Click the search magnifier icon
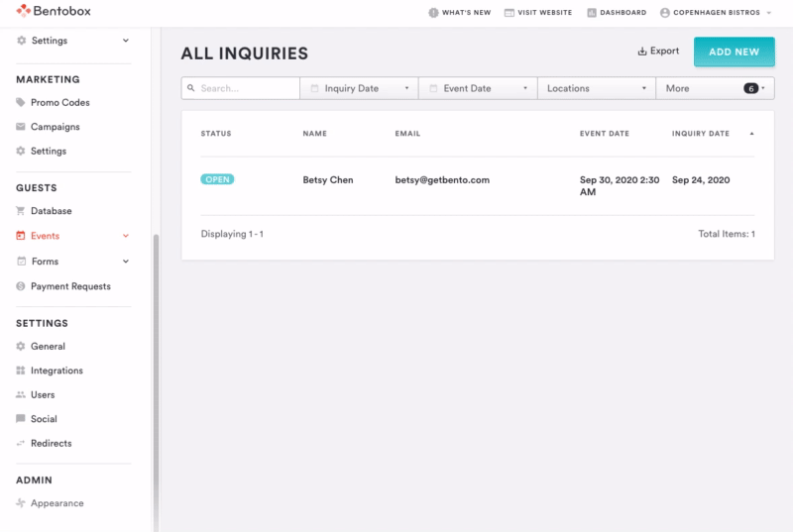 tap(190, 88)
